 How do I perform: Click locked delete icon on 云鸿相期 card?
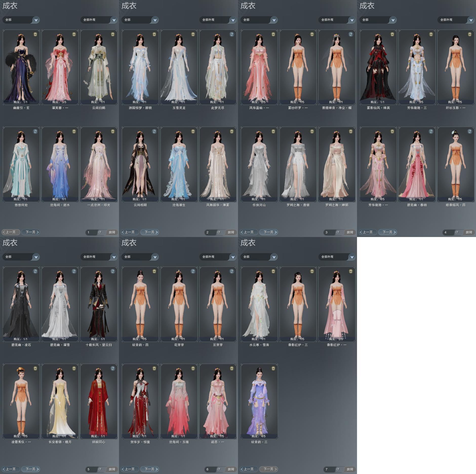pyautogui.click(x=154, y=131)
